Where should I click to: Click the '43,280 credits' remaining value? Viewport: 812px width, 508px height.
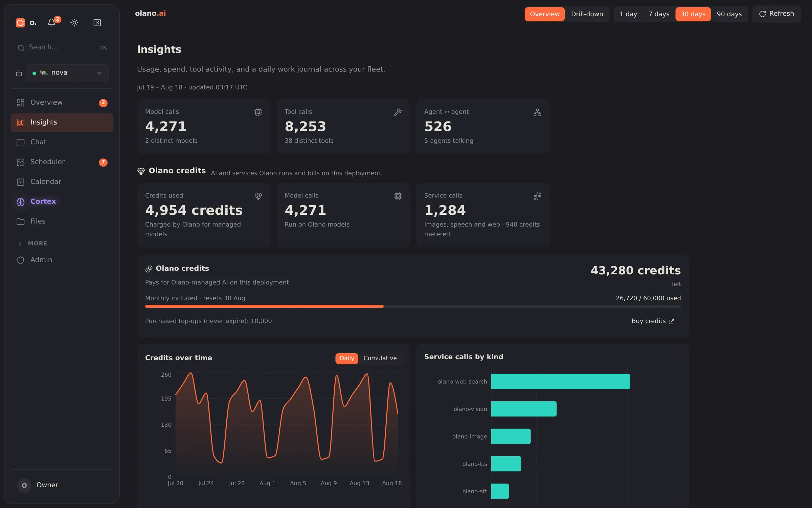pos(635,271)
